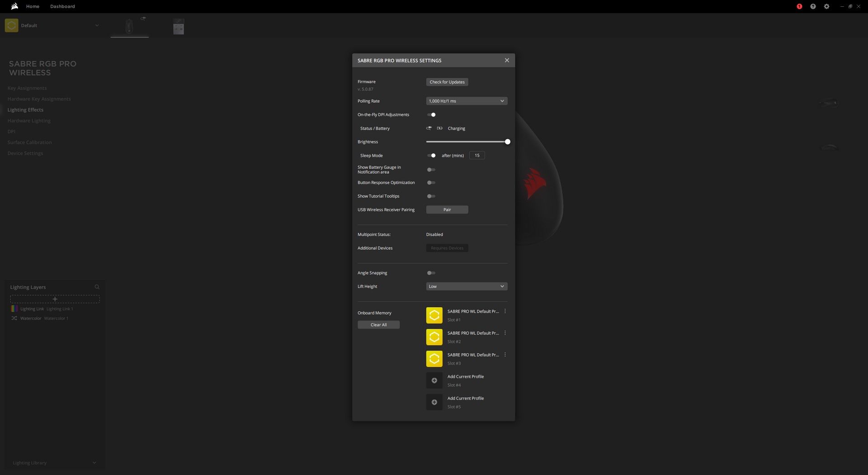Click the yellow profile icon for Slot #3
The image size is (868, 475).
[x=434, y=359]
